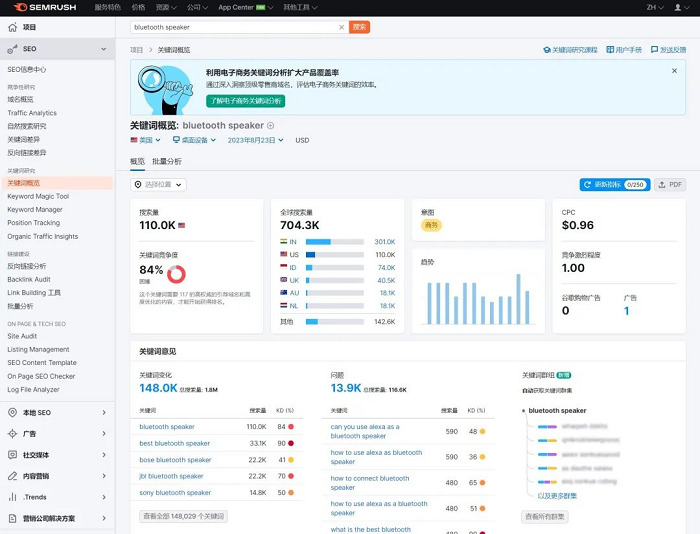Click 查看全部 148,029 个关键词 button
Viewport: 700px width, 534px height.
point(183,516)
